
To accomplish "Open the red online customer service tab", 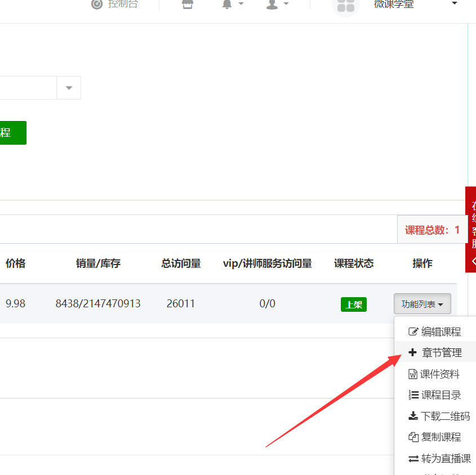I will coord(471,230).
